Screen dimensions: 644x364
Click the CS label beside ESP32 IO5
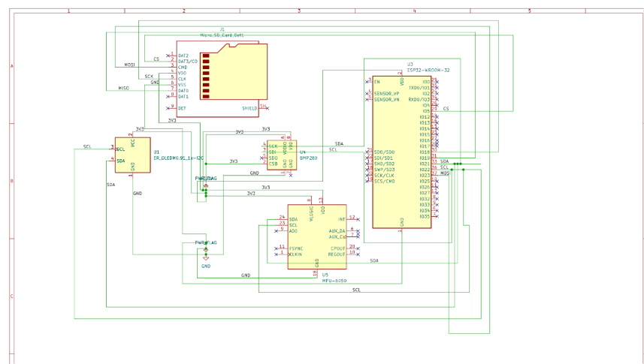pos(446,109)
